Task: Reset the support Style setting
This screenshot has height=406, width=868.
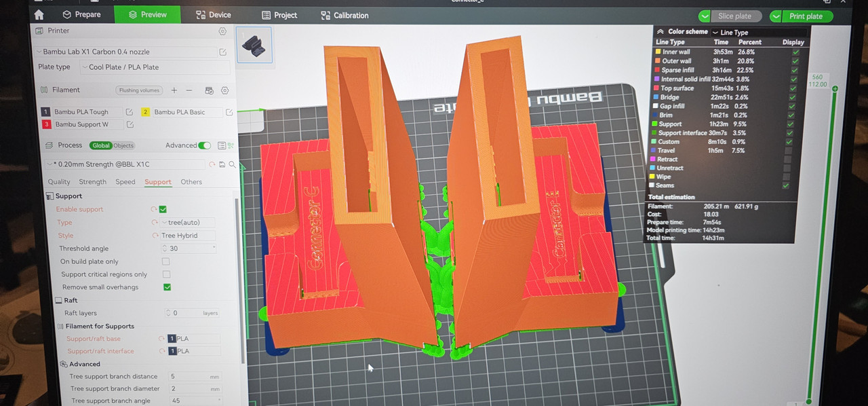Action: point(155,236)
